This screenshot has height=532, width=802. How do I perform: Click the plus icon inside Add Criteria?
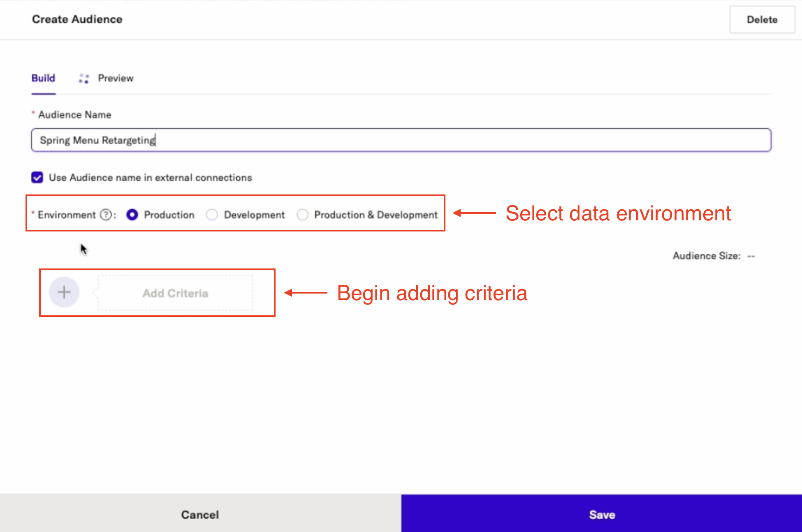tap(64, 292)
